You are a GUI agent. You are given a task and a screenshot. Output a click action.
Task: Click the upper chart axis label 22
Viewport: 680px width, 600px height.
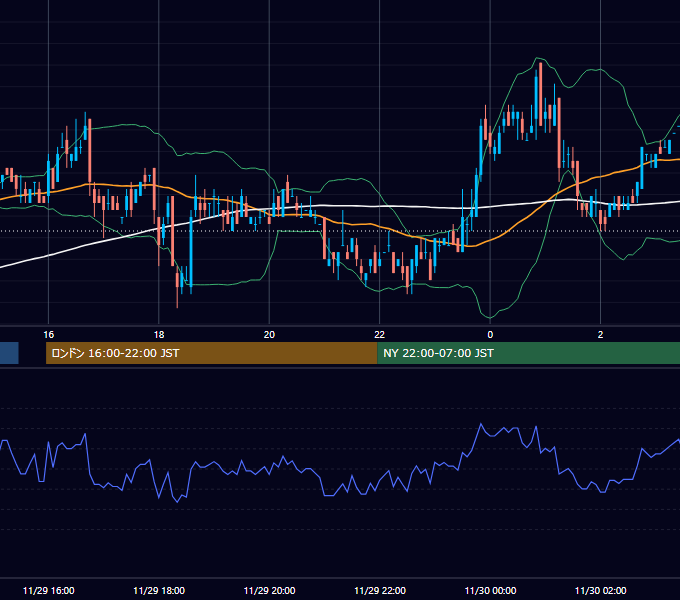point(379,335)
